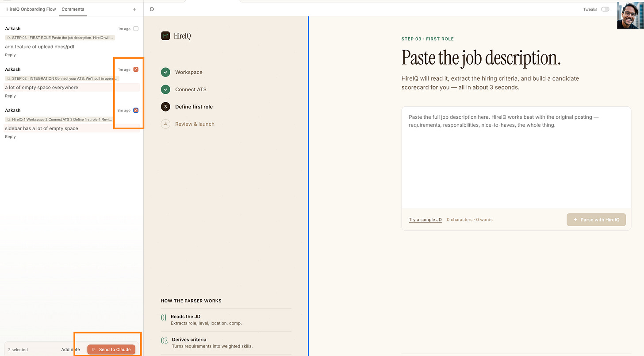Click the reload icon above the preview

[x=152, y=9]
